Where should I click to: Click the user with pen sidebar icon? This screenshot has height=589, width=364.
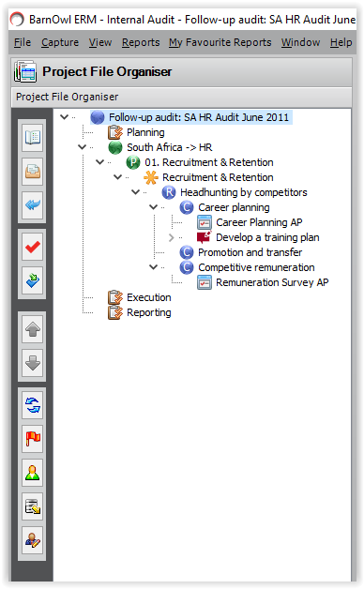(x=32, y=540)
